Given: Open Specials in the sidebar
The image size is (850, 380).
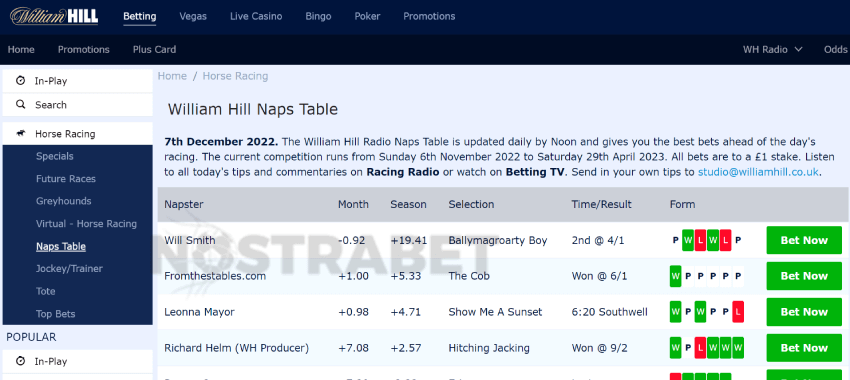Looking at the screenshot, I should click(55, 156).
